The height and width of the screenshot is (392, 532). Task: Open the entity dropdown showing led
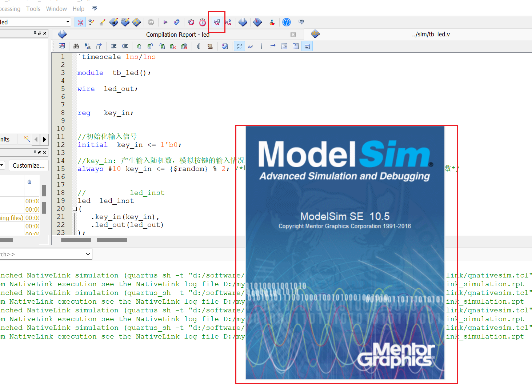coord(67,22)
